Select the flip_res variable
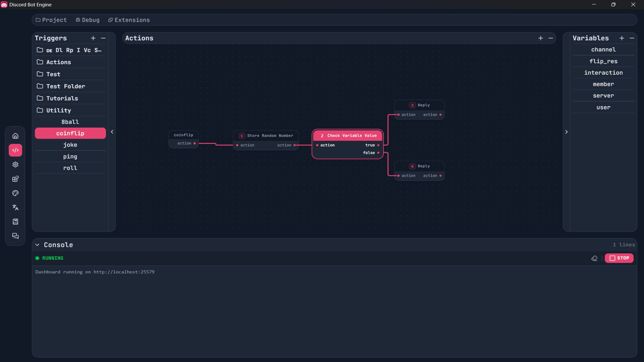 603,61
